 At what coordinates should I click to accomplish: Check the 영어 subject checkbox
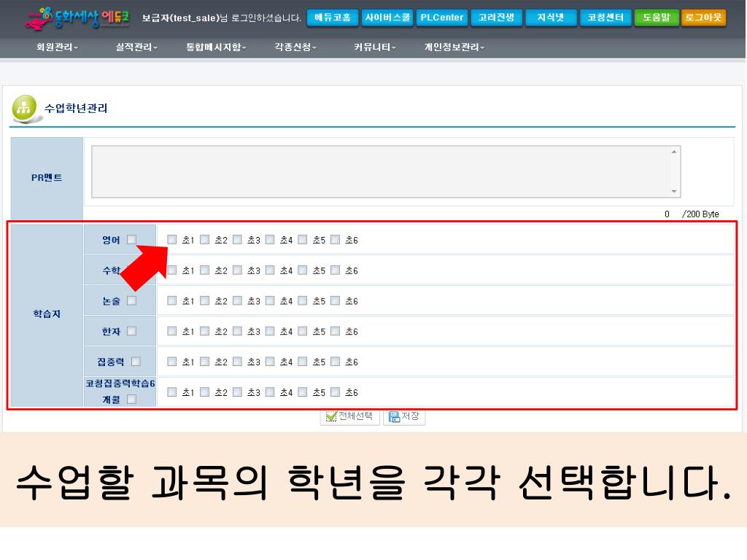[x=132, y=239]
